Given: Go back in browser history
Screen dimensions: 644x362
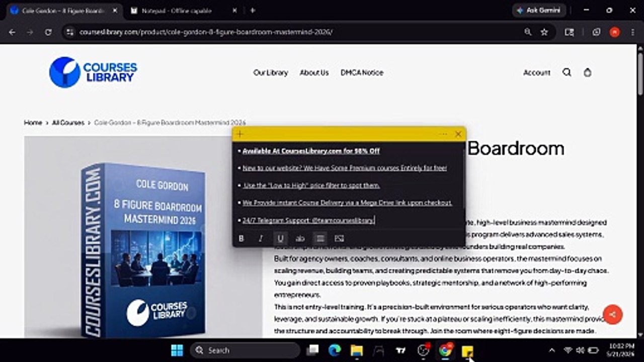Looking at the screenshot, I should pyautogui.click(x=12, y=32).
